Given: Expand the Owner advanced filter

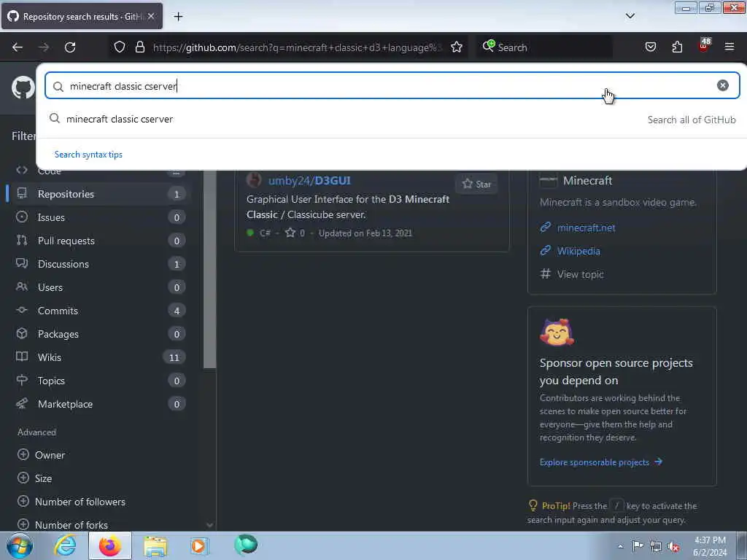Looking at the screenshot, I should (x=41, y=455).
